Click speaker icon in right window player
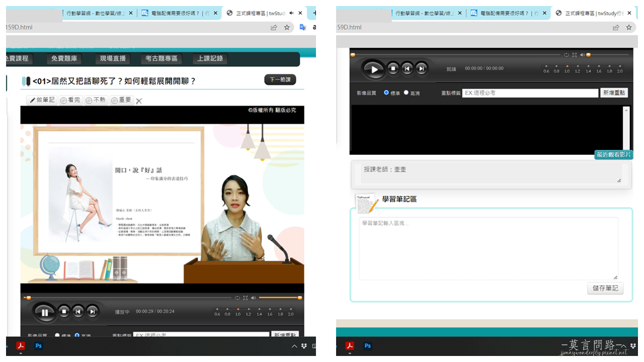The image size is (644, 362). click(x=582, y=55)
